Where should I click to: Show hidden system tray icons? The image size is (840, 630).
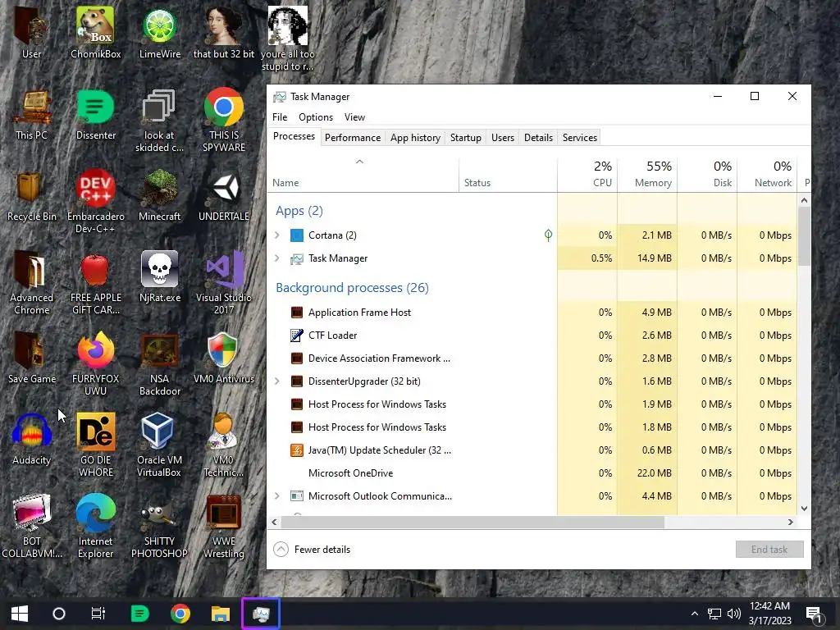pos(694,614)
